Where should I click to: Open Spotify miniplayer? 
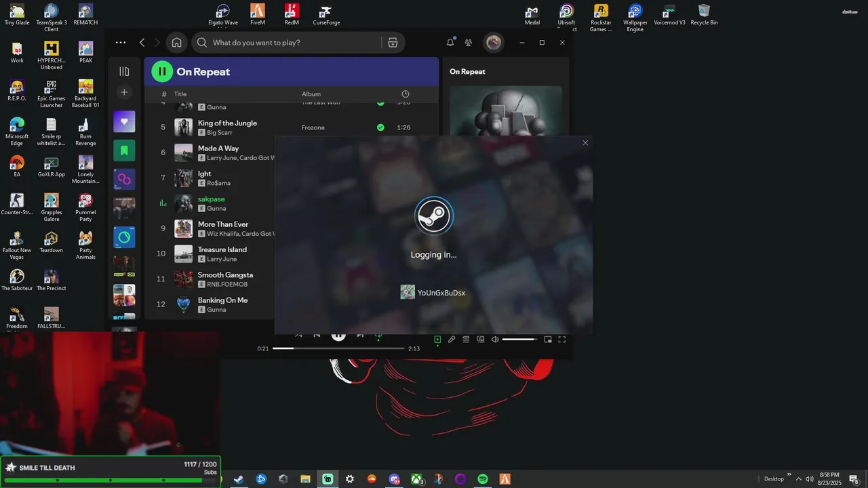(x=548, y=340)
